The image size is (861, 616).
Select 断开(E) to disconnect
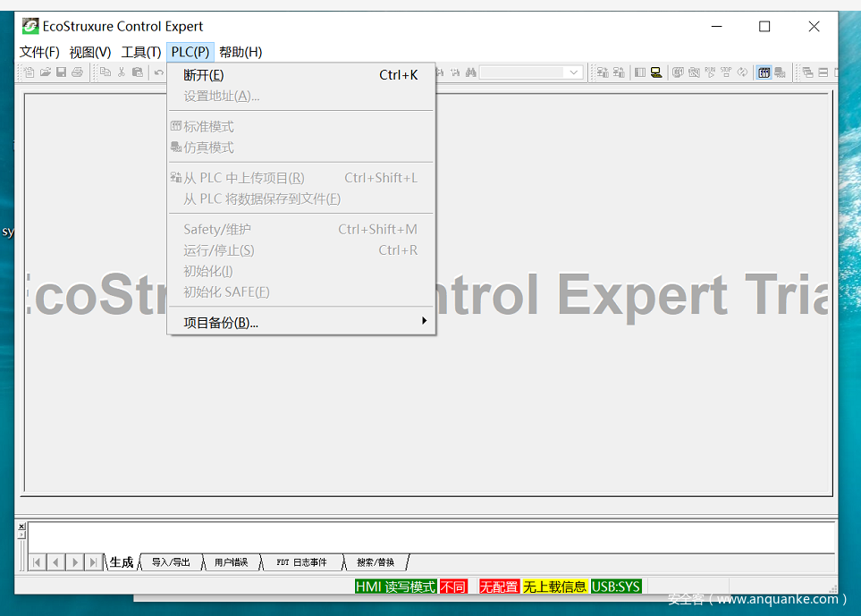click(301, 75)
